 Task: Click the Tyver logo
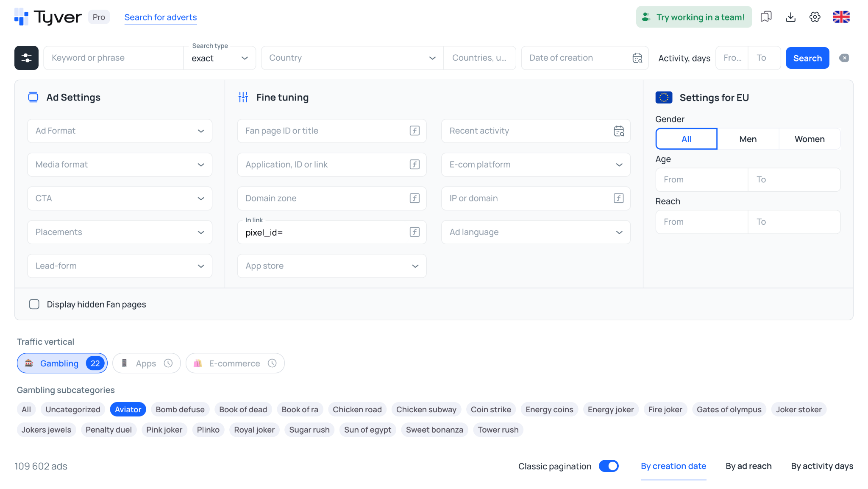tap(48, 17)
